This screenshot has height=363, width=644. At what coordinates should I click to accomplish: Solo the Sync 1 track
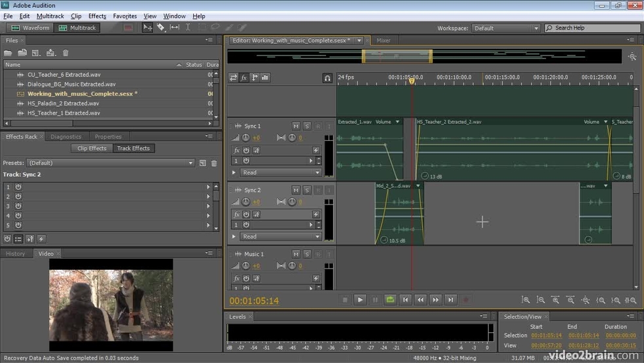(x=307, y=126)
